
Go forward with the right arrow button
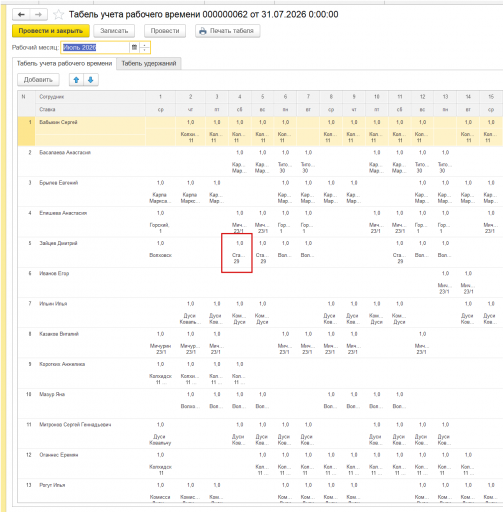pos(39,14)
